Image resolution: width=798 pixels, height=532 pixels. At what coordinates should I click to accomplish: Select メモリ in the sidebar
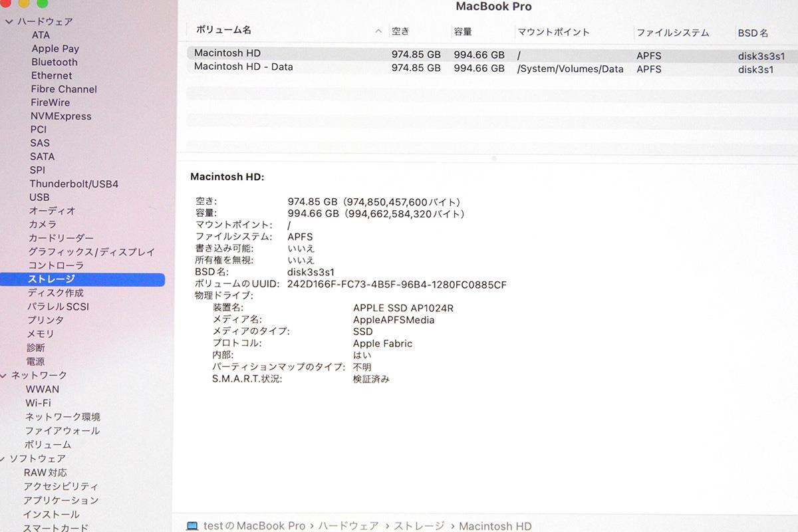[41, 334]
